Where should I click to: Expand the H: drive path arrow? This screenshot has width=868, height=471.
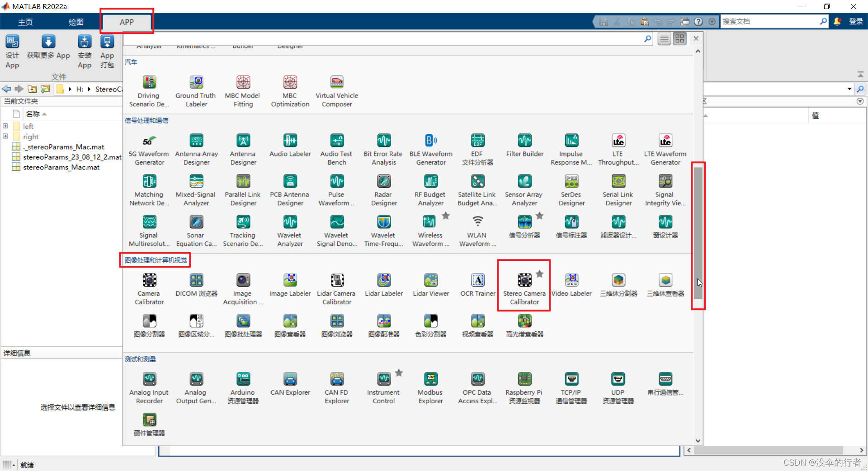pyautogui.click(x=89, y=89)
